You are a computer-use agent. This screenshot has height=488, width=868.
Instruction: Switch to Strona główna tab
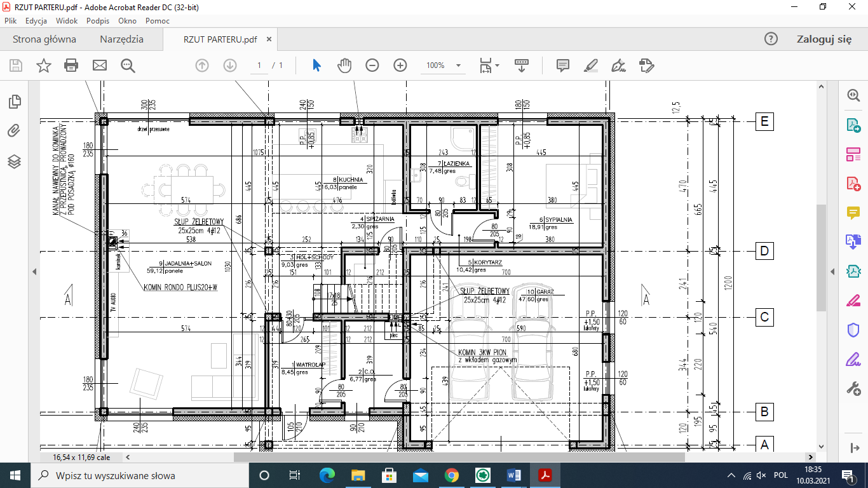[44, 39]
